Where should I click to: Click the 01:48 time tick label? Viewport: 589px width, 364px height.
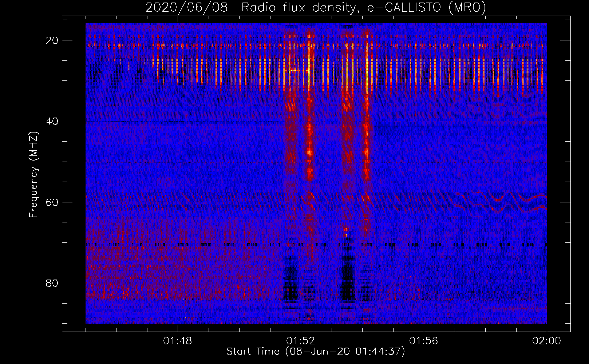tap(178, 341)
